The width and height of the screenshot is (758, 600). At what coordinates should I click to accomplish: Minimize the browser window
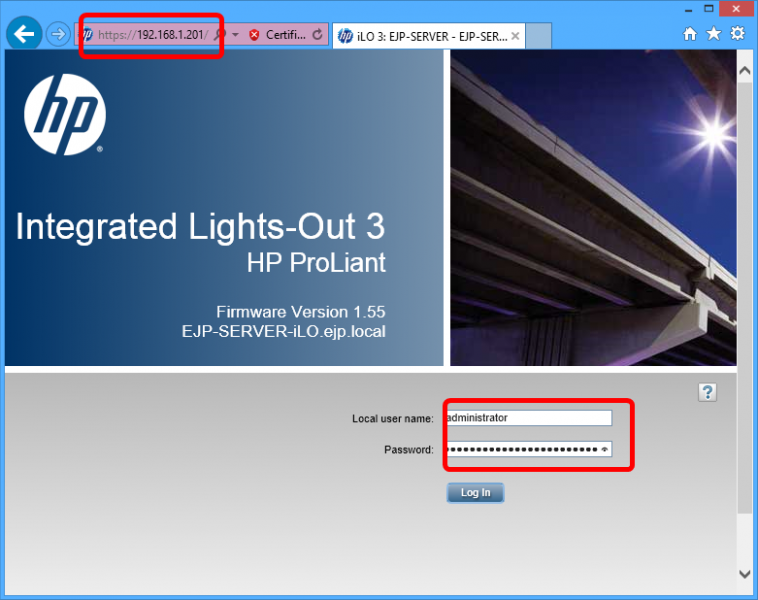coord(688,9)
